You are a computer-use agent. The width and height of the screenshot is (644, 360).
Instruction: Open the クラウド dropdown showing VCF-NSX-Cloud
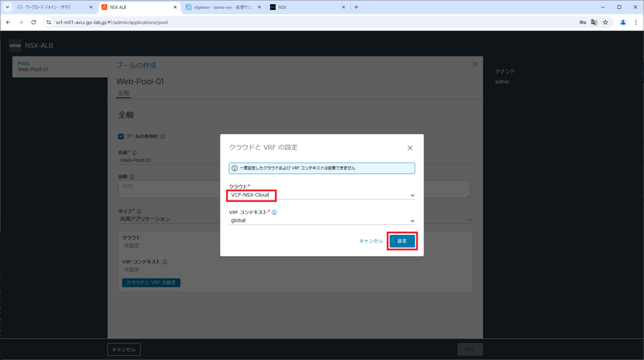(322, 195)
